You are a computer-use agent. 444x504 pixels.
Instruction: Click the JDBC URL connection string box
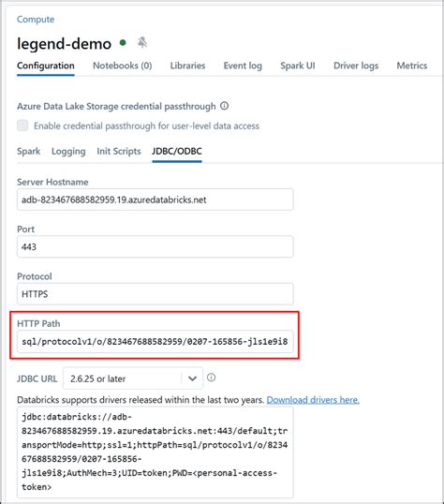pyautogui.click(x=155, y=452)
